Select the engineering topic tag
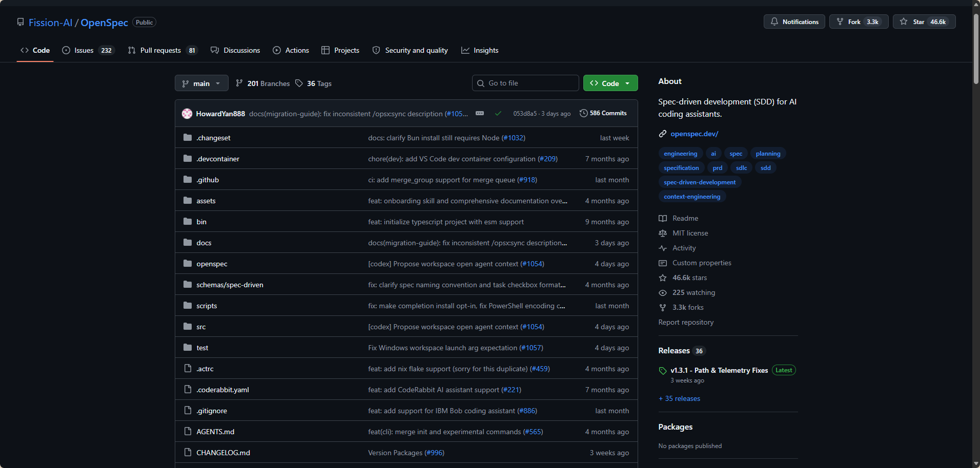 click(680, 154)
